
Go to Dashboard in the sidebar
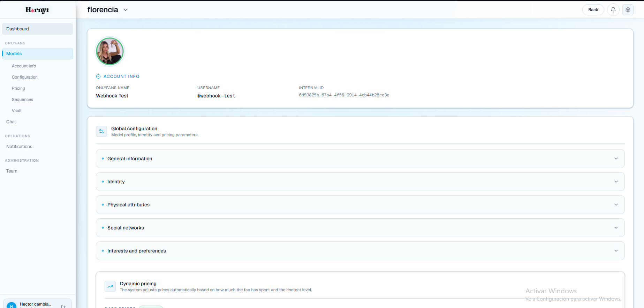(38, 29)
